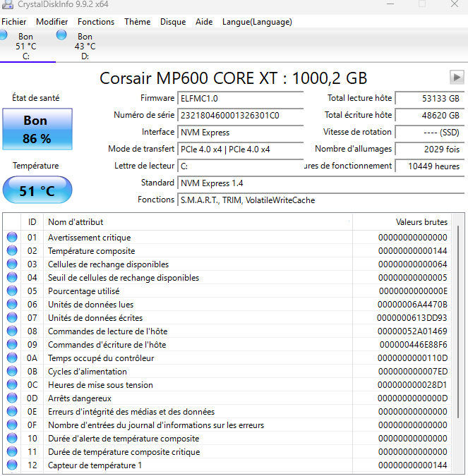Click the Standard field NVM Express 1.4
The width and height of the screenshot is (468, 476).
321,183
